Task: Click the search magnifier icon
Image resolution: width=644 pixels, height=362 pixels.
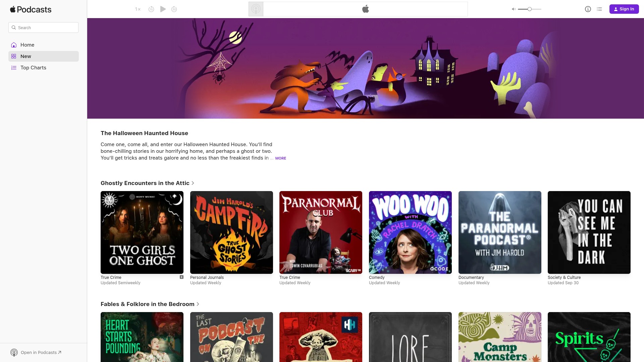Action: (x=14, y=27)
